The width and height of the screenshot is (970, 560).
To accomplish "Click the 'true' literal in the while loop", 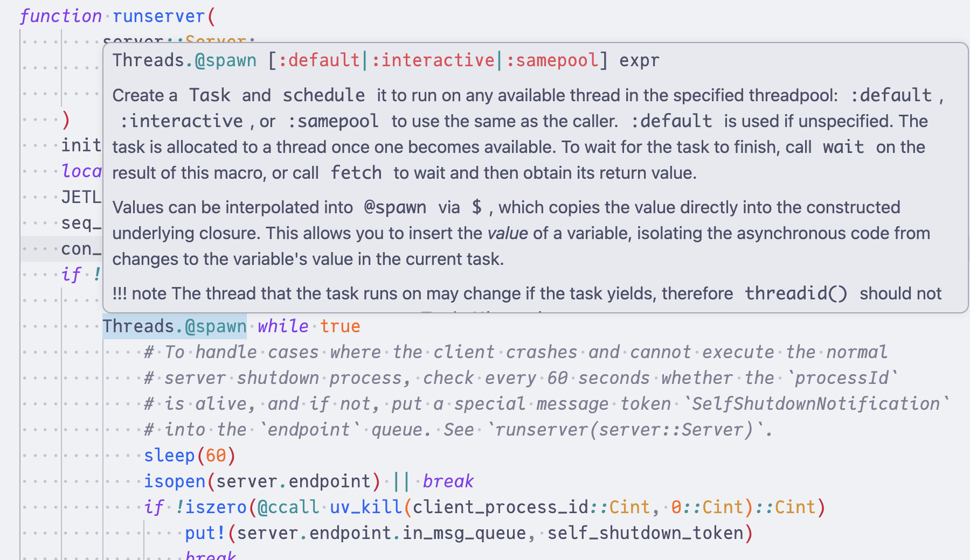I will click(340, 326).
